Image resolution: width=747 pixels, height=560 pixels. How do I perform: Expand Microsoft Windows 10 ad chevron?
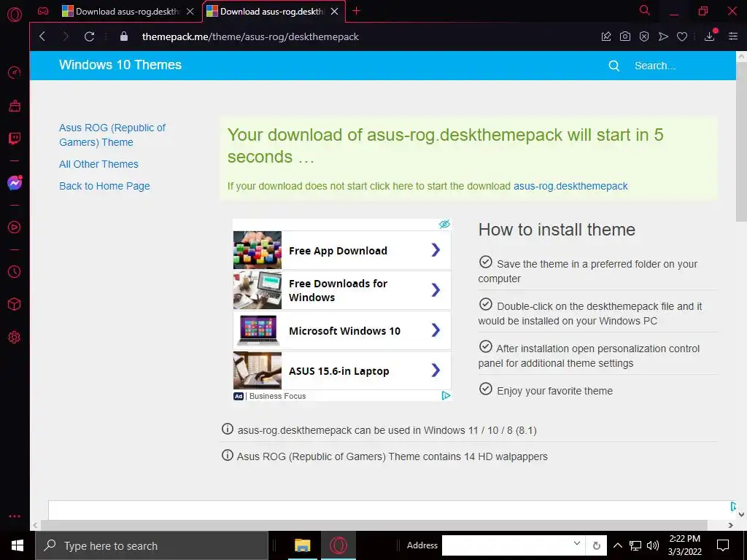pos(436,330)
